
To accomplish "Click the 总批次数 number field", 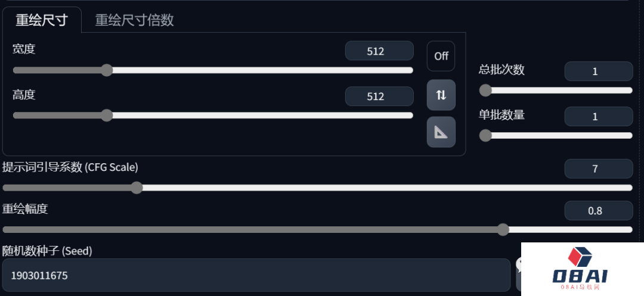I will pyautogui.click(x=599, y=71).
